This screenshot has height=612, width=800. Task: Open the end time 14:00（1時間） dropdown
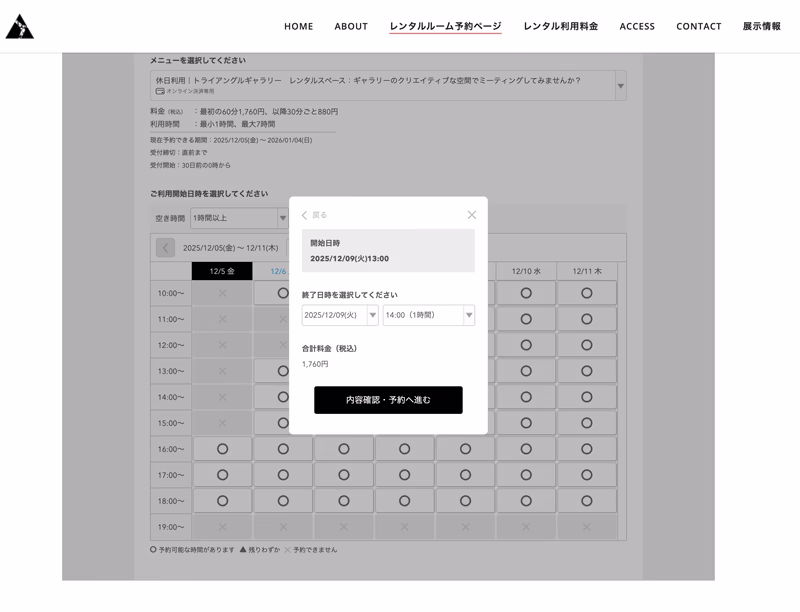pyautogui.click(x=428, y=315)
